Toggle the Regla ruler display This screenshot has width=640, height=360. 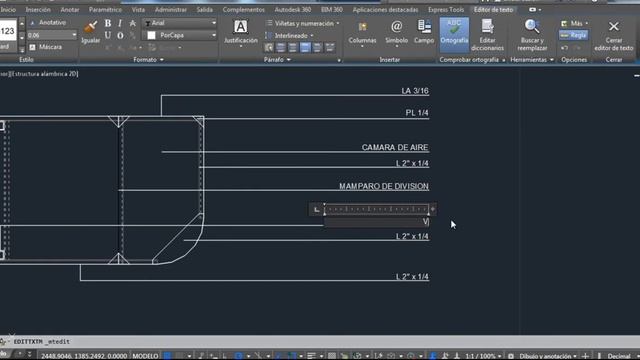coord(573,36)
